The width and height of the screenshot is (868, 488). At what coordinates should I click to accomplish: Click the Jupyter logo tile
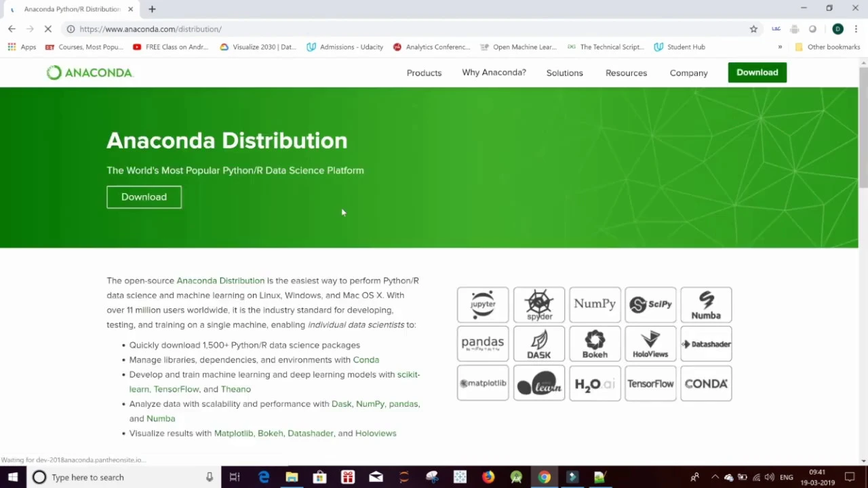point(483,305)
